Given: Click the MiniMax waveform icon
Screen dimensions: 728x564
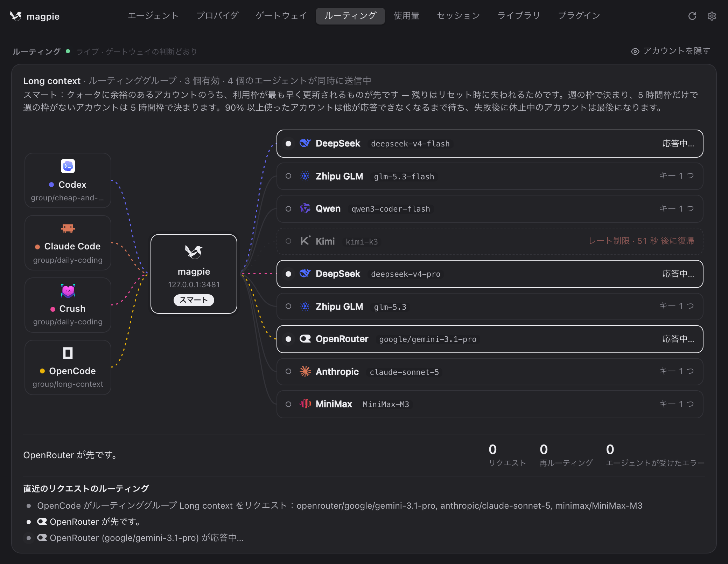Looking at the screenshot, I should pos(305,404).
